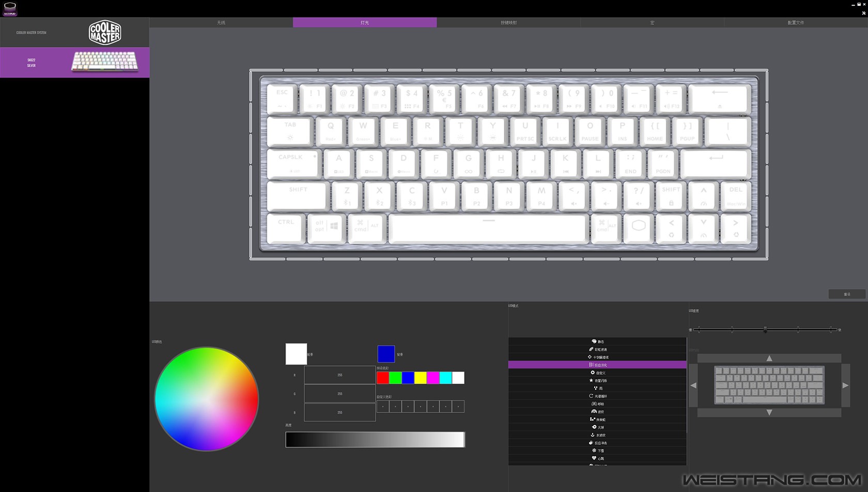This screenshot has height=492, width=868.
Task: Select the SK622 Silver keyboard device
Action: 75,63
